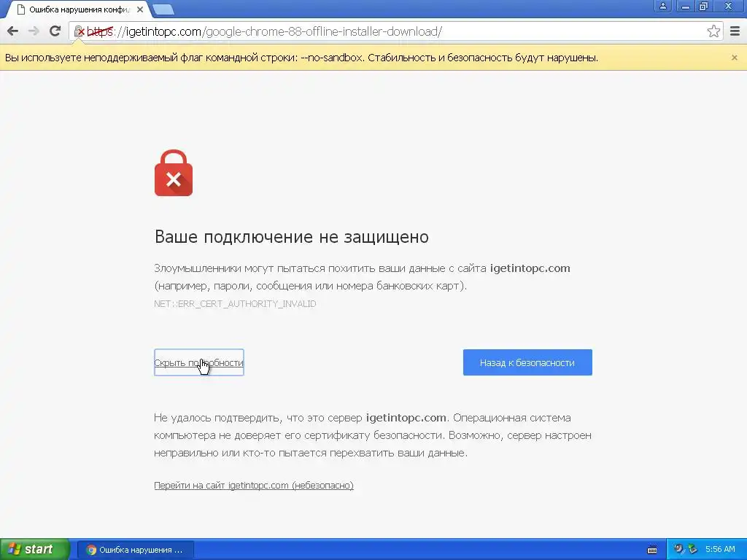Open the Windows start menu
The height and width of the screenshot is (560, 747).
point(34,550)
